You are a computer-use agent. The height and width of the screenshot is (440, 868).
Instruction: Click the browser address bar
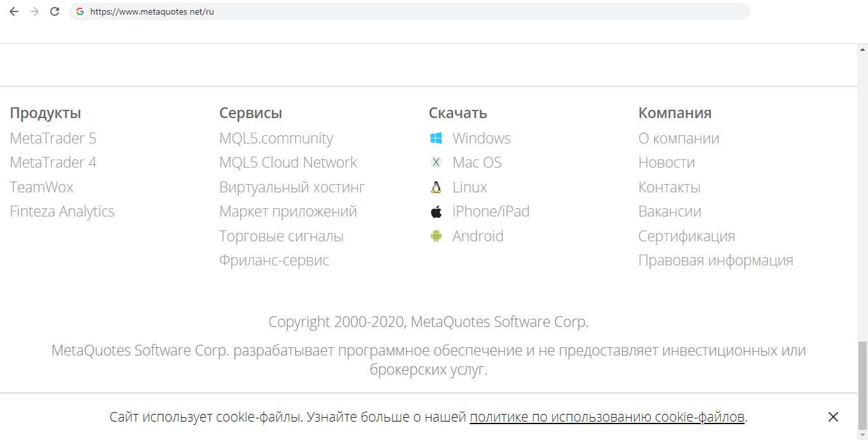[413, 11]
